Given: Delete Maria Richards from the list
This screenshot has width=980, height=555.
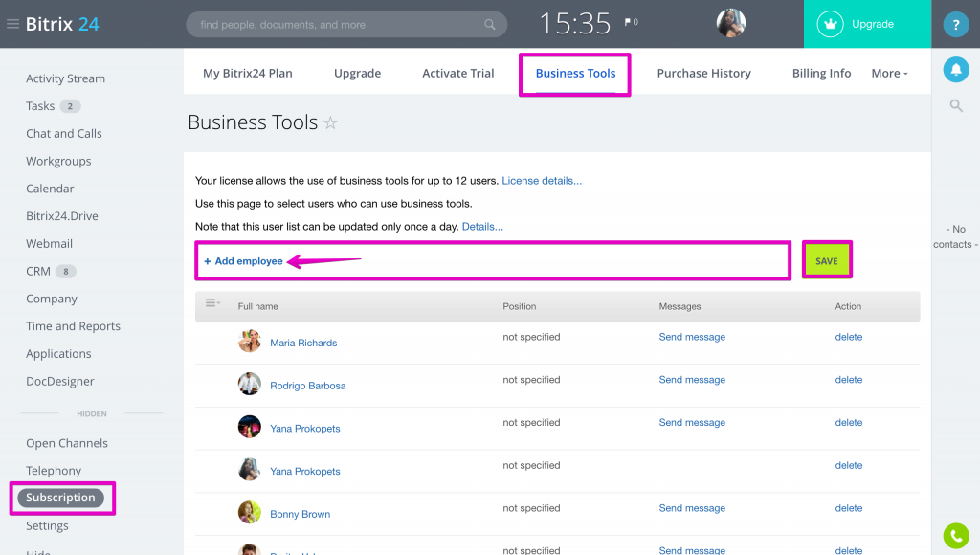Looking at the screenshot, I should (848, 337).
